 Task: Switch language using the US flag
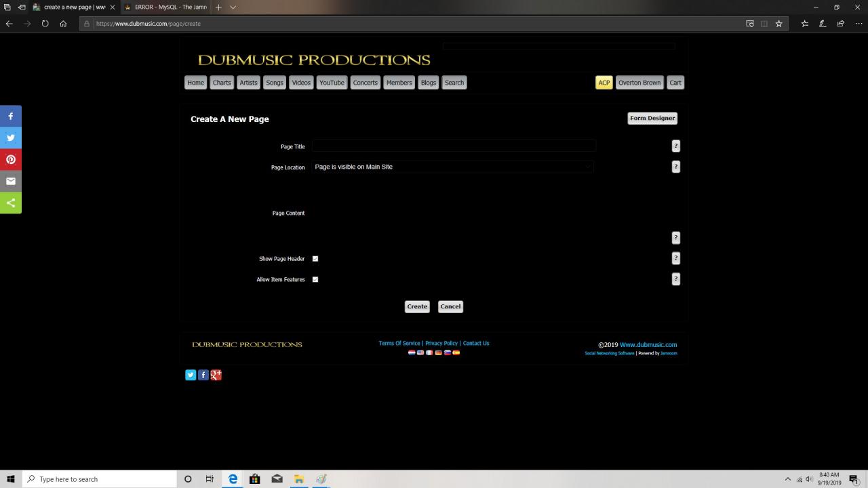pos(420,352)
